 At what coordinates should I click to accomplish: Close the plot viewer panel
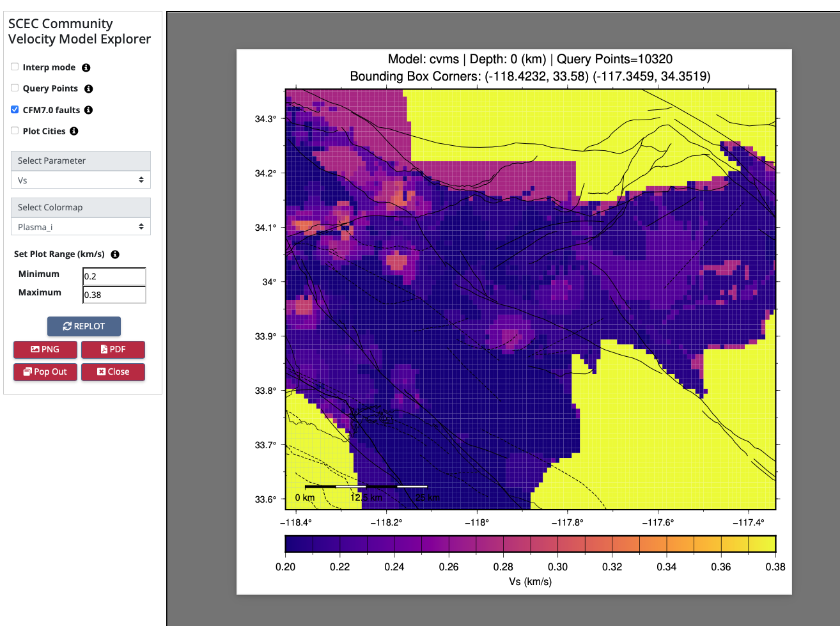113,372
